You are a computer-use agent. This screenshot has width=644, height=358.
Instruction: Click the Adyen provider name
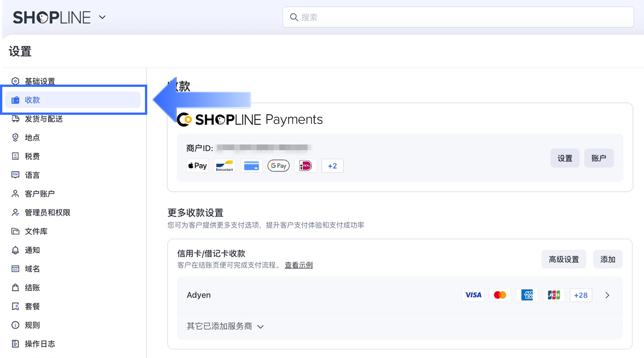click(199, 295)
